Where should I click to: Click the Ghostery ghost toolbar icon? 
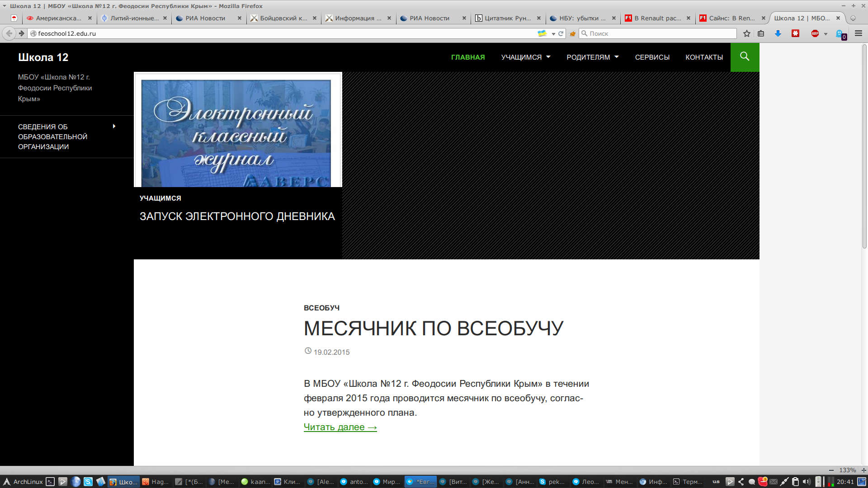840,34
